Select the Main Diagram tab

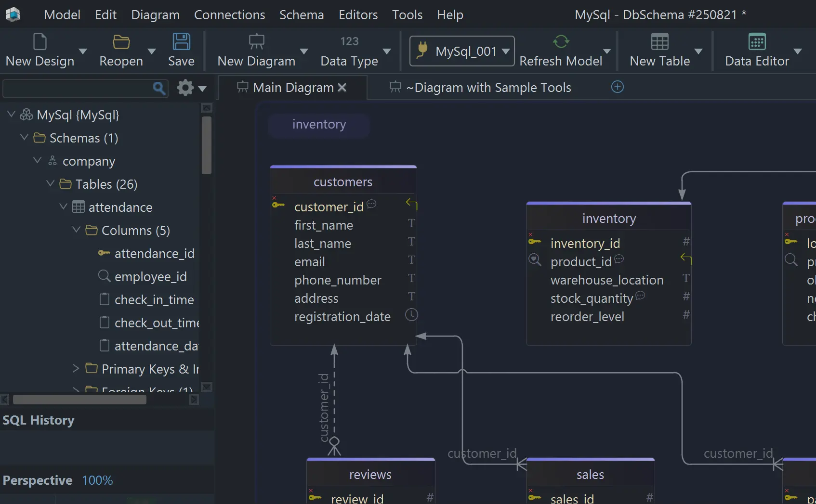(293, 88)
